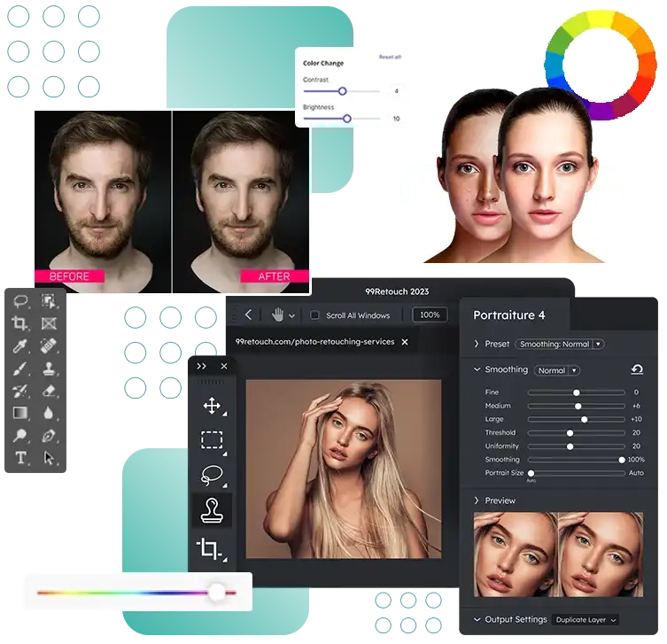Click the Brightness value 10
The width and height of the screenshot is (667, 644).
pyautogui.click(x=397, y=119)
